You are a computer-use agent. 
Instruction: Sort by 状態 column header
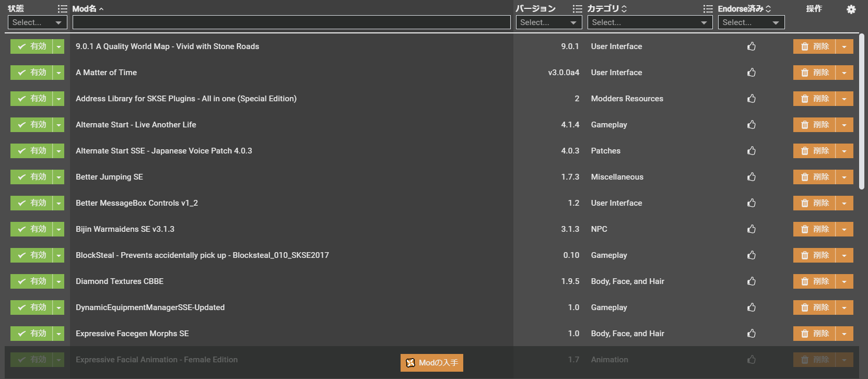[x=16, y=9]
